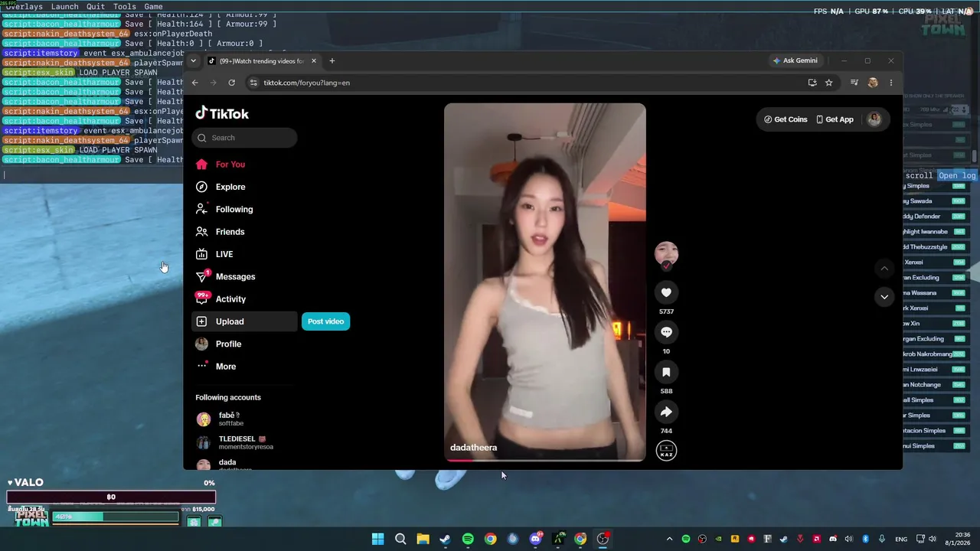The height and width of the screenshot is (551, 980).
Task: Select Upload in the TikTok sidebar
Action: point(244,321)
